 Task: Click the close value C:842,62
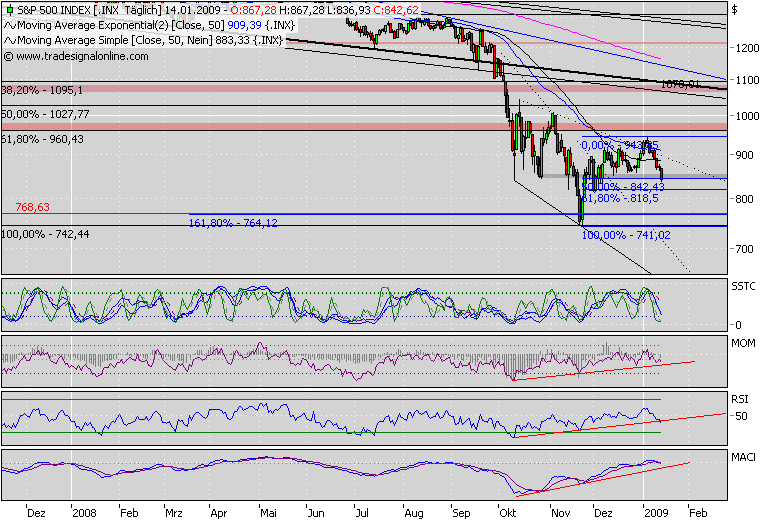[x=396, y=10]
